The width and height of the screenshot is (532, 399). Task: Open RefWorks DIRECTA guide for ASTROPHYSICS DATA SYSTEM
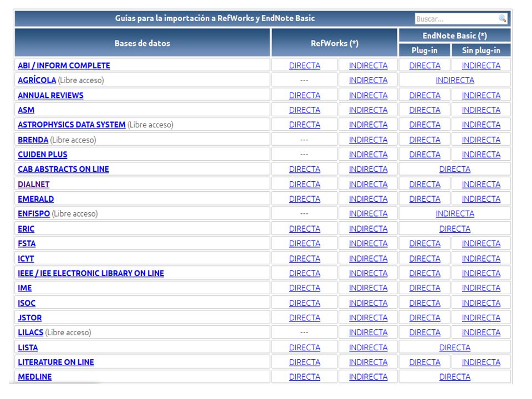(x=305, y=125)
